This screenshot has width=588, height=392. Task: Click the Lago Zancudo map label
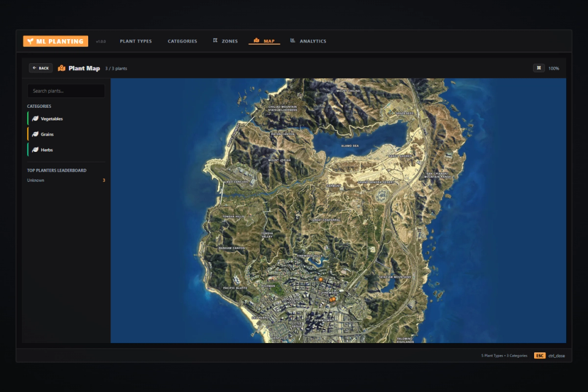tap(236, 181)
